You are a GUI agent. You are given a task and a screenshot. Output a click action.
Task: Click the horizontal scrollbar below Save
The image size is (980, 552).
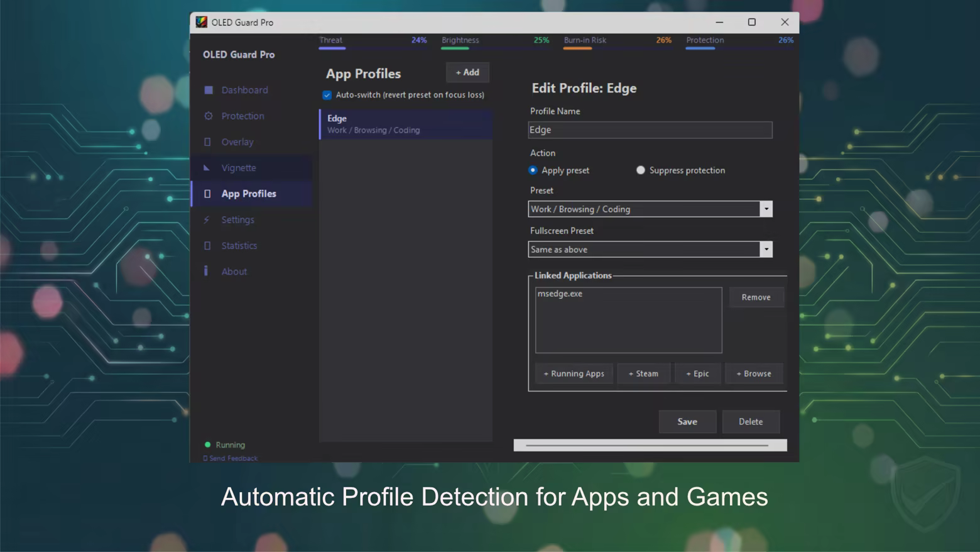click(x=650, y=445)
